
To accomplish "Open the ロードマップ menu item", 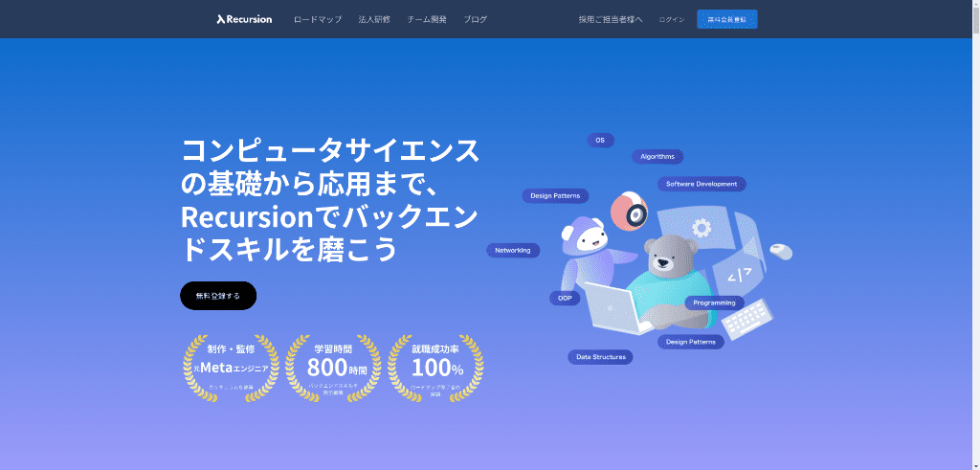I will click(317, 19).
